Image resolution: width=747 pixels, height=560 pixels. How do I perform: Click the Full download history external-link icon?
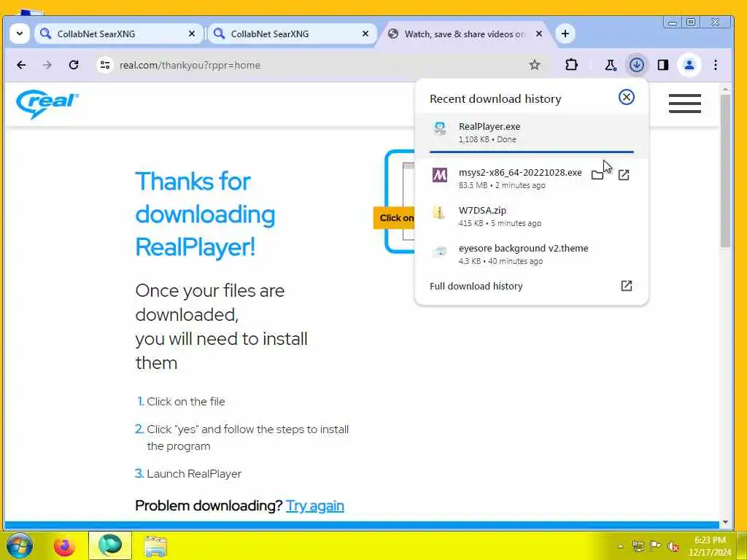(x=626, y=286)
